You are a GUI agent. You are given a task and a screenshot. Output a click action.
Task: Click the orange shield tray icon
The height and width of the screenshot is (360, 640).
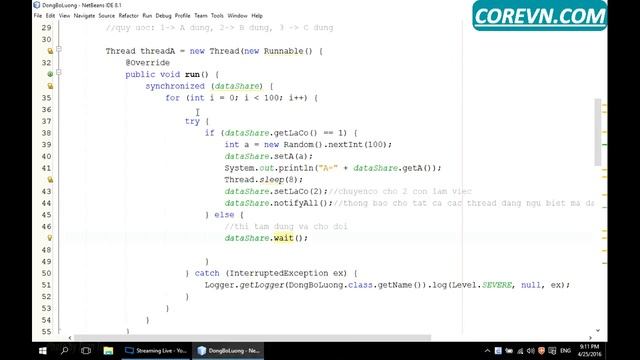[542, 351]
